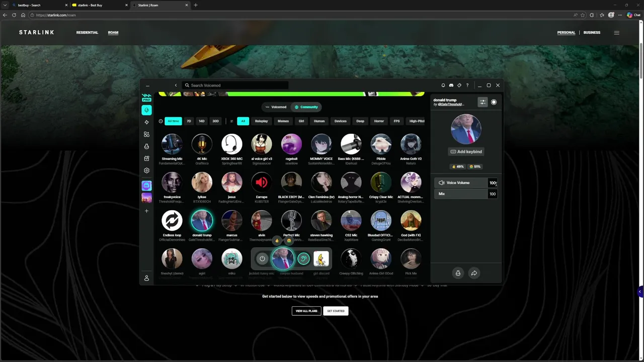This screenshot has width=644, height=362.
Task: Open the purple robot app sidebar icon
Action: pos(146,186)
